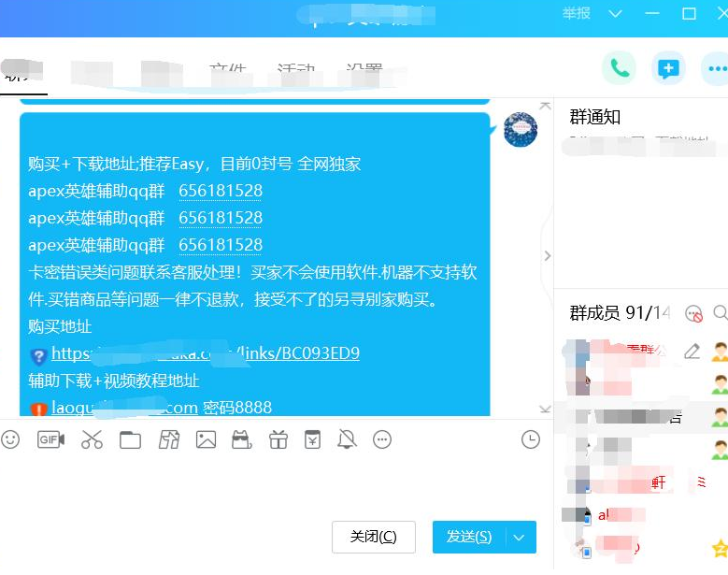
Task: Open the red packet (¥) tool
Action: 312,439
